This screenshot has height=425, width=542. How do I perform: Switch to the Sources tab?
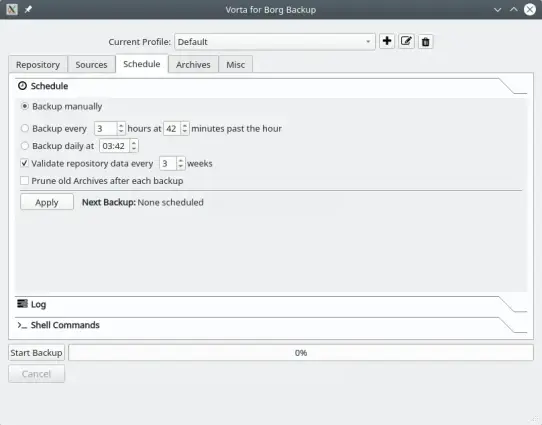click(x=92, y=65)
